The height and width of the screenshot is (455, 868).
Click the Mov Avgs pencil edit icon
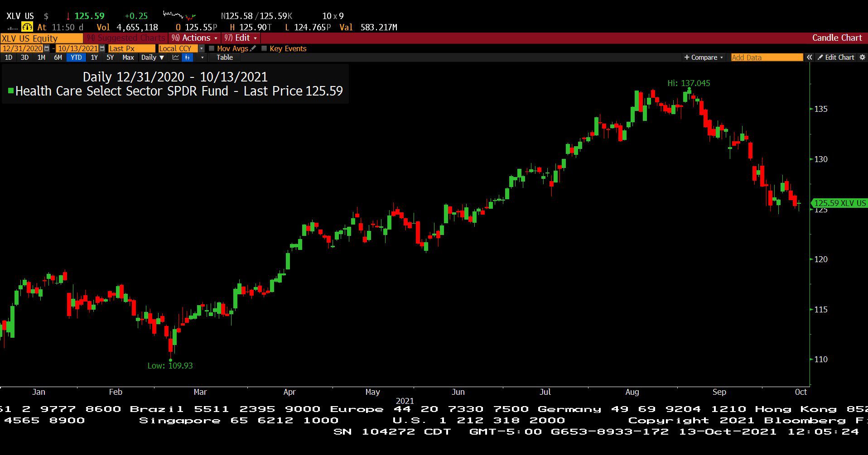coord(253,48)
